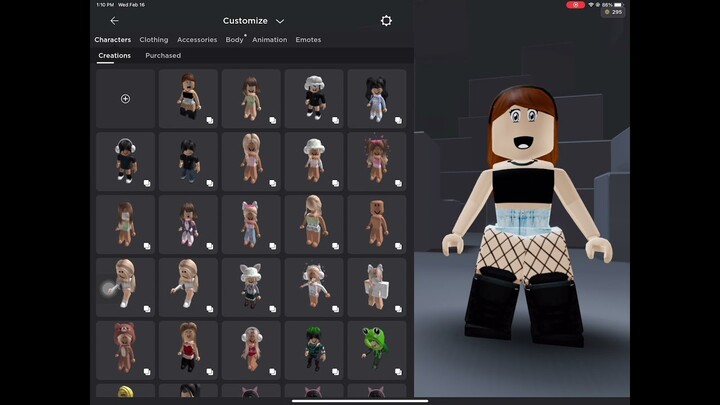Select black pigtails light blue outfit avatar
720x405 pixels.
tap(377, 99)
